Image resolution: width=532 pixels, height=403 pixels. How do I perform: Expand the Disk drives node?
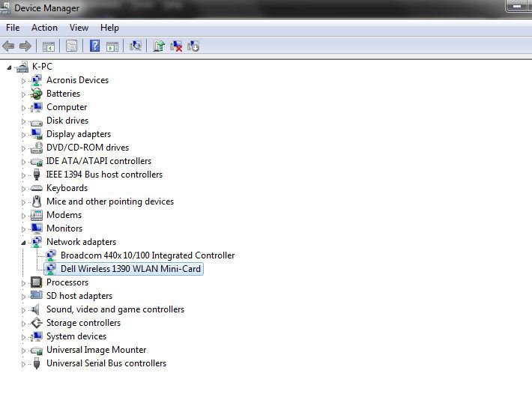pyautogui.click(x=23, y=121)
